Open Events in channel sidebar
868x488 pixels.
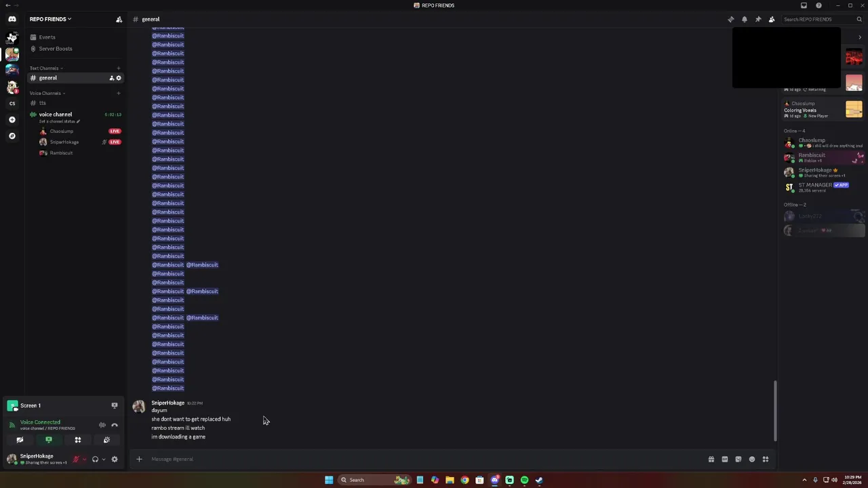[75, 37]
